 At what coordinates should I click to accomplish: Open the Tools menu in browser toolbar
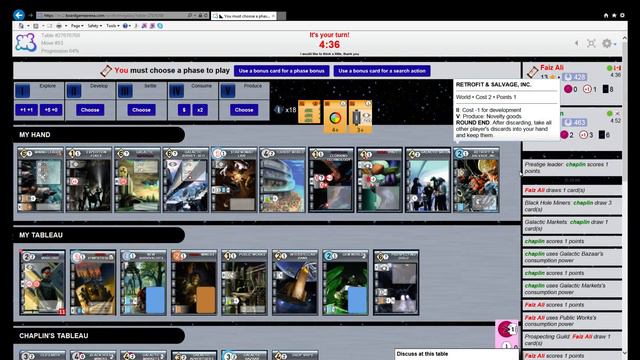112,26
